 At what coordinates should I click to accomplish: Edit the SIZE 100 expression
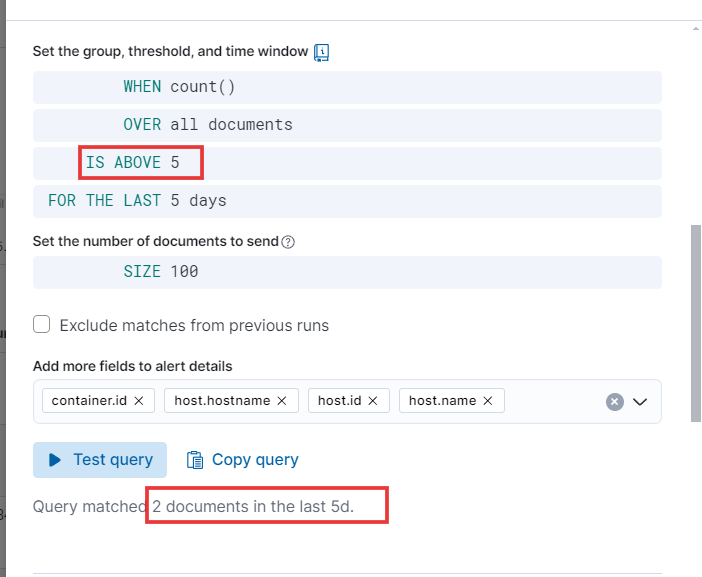[x=161, y=272]
